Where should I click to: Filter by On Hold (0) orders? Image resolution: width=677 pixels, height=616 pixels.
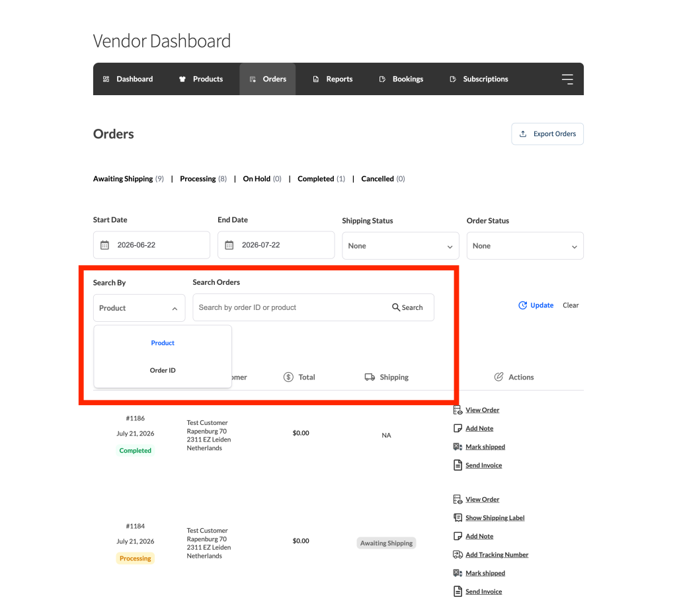pos(262,178)
